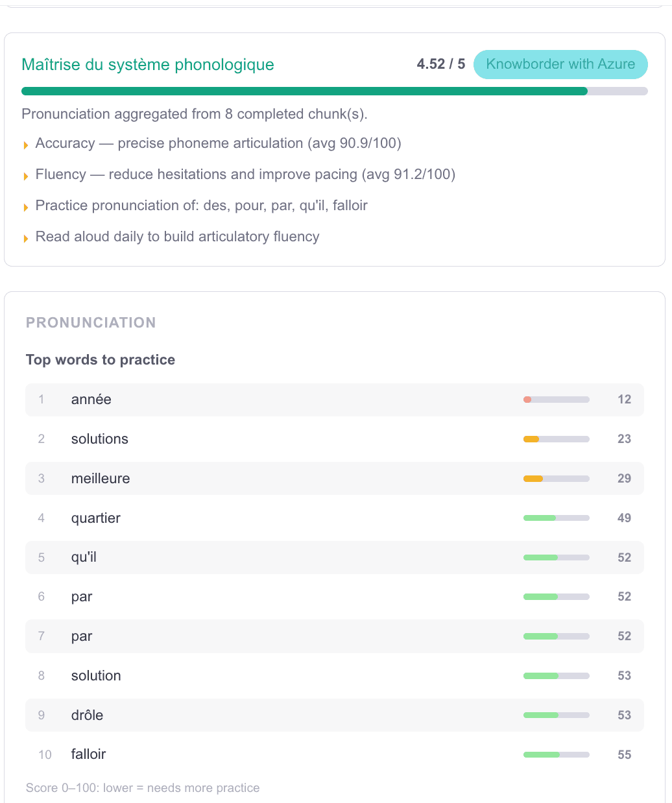Screen dimensions: 672x803
Task: Click the red score bar for "année"
Action: pos(556,400)
